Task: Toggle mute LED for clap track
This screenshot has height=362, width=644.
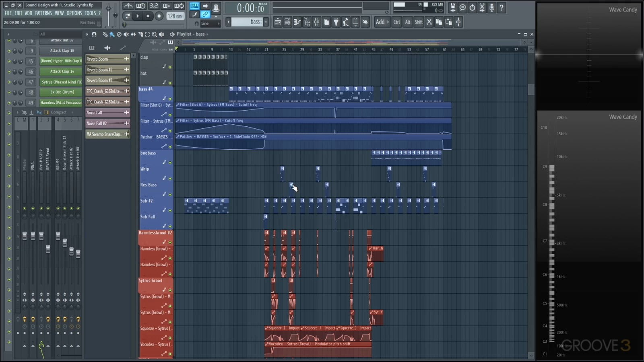Action: point(170,67)
